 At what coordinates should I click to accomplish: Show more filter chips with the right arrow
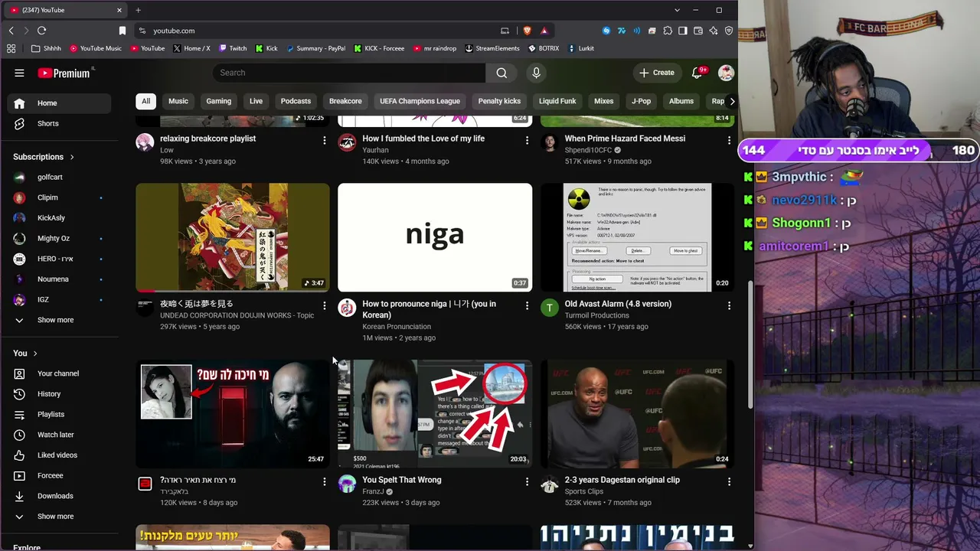click(732, 101)
